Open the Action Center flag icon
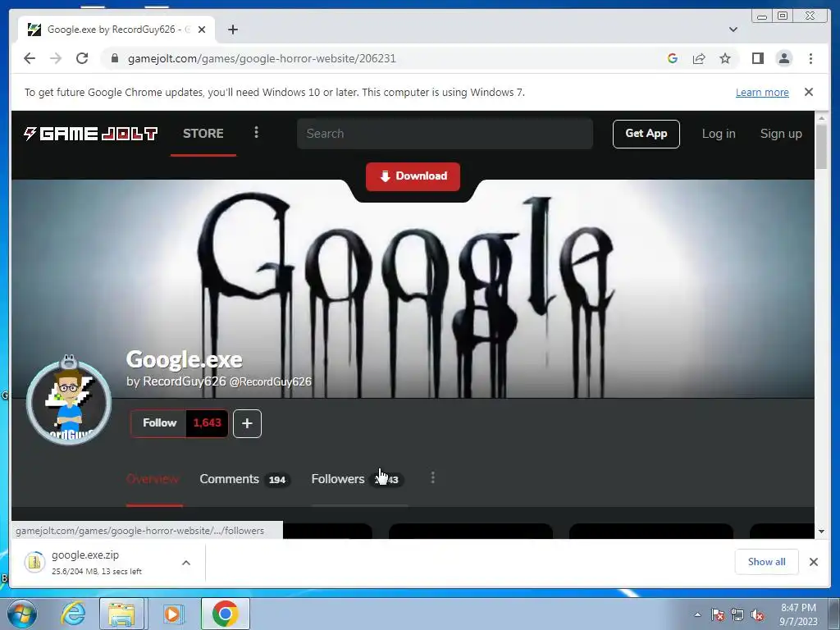Screen dimensions: 840x630 pos(718,614)
